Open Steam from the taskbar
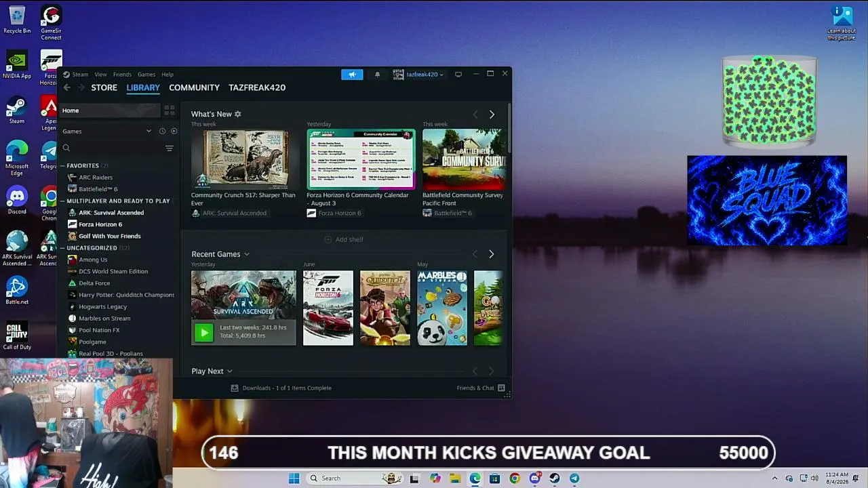The height and width of the screenshot is (488, 868). pyautogui.click(x=555, y=479)
